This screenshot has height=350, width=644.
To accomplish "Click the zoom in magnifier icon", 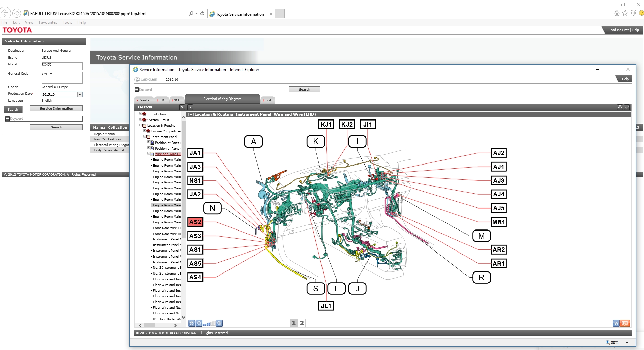I will [x=220, y=323].
